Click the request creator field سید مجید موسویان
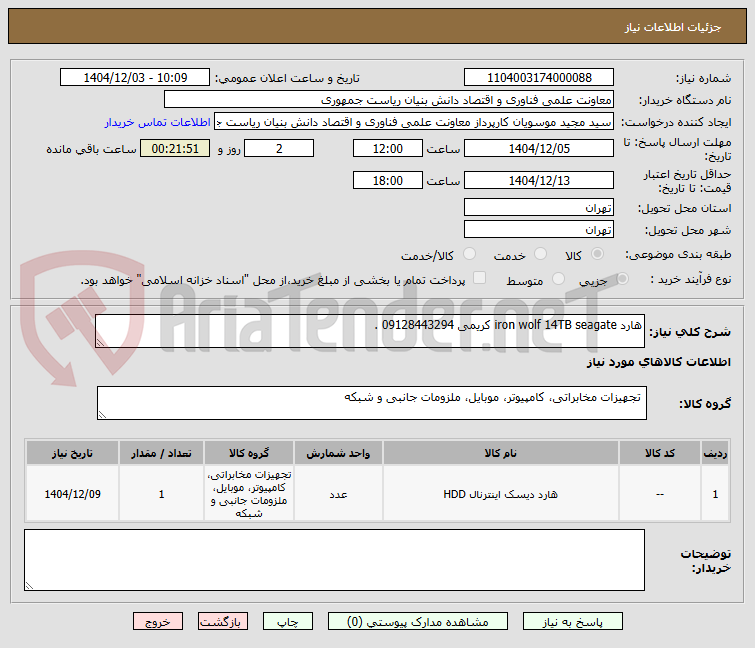755x648 pixels. point(414,122)
